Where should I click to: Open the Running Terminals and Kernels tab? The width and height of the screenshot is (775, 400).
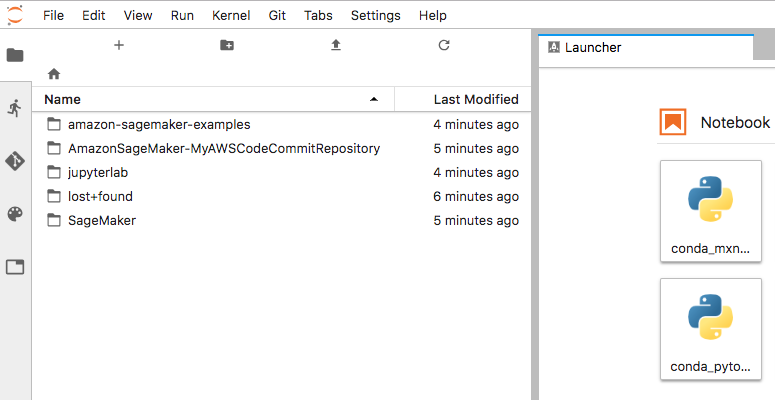(x=15, y=108)
